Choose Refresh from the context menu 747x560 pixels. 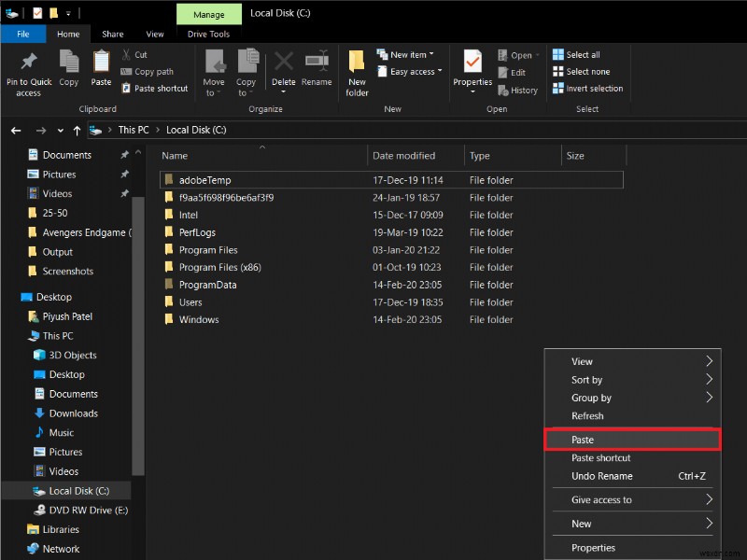point(586,416)
